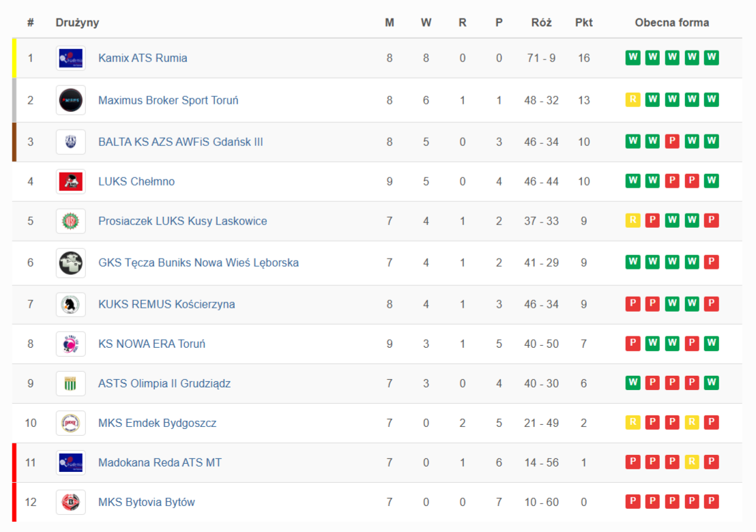
Task: Open the Madokana Reda ATS MT team page
Action: 160,462
